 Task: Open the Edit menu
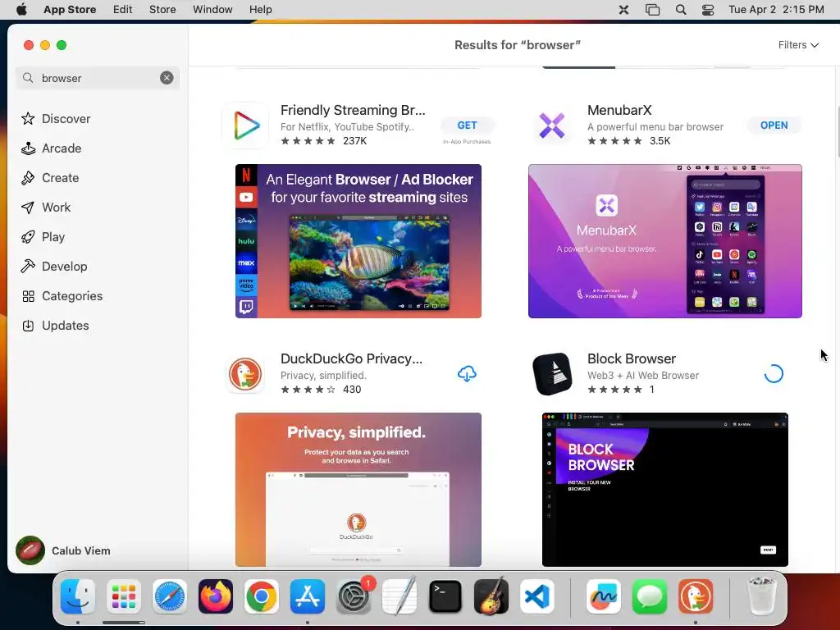pos(123,10)
